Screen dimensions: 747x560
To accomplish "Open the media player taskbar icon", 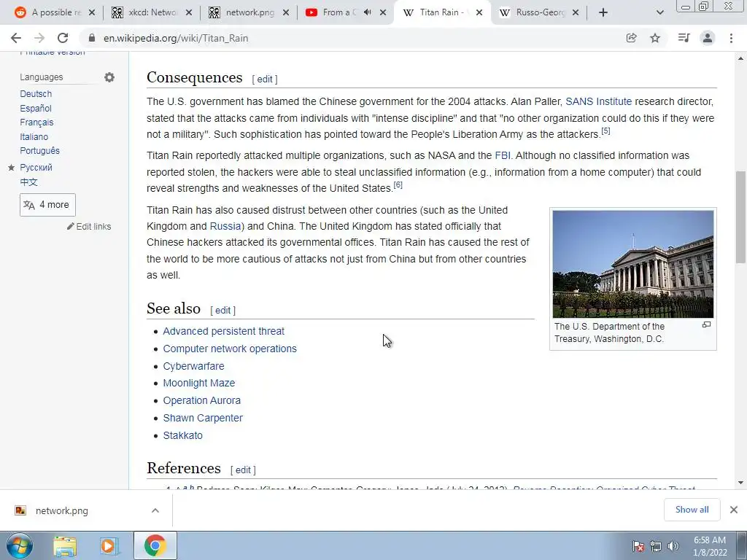I will click(x=109, y=546).
